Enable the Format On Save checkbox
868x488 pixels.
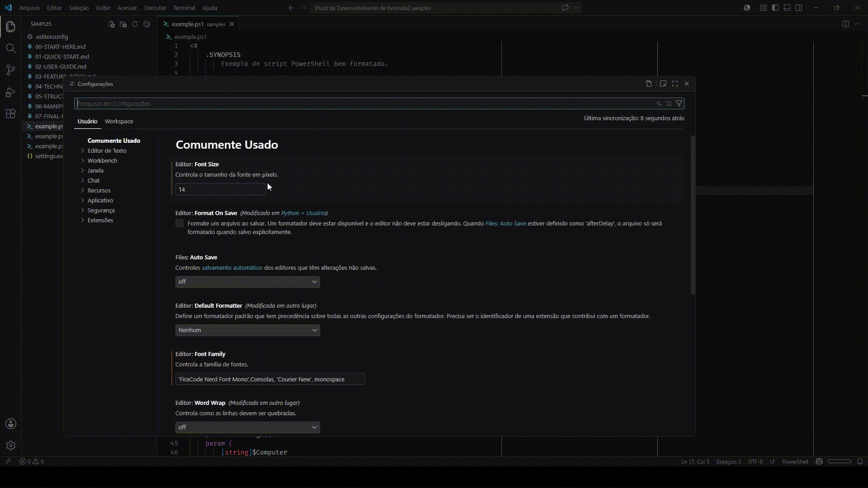(x=179, y=223)
